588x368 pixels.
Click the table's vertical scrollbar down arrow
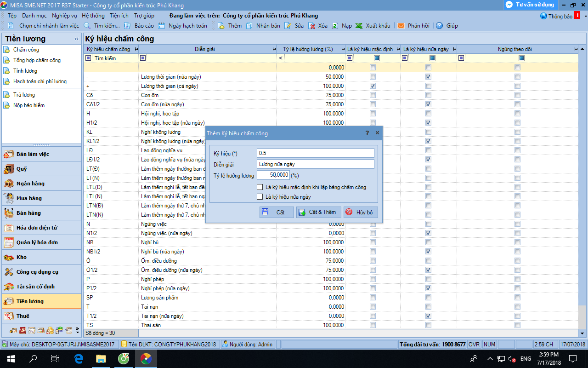(x=582, y=333)
